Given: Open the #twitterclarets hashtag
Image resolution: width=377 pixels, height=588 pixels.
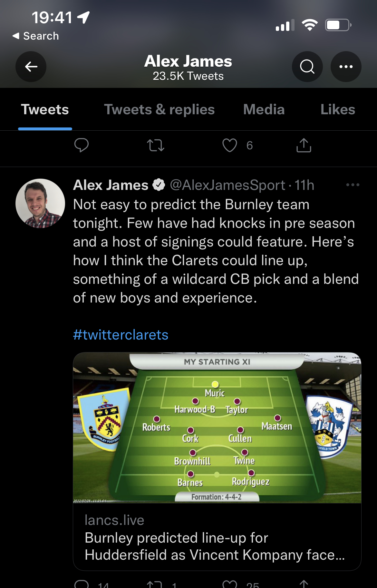Looking at the screenshot, I should point(121,335).
